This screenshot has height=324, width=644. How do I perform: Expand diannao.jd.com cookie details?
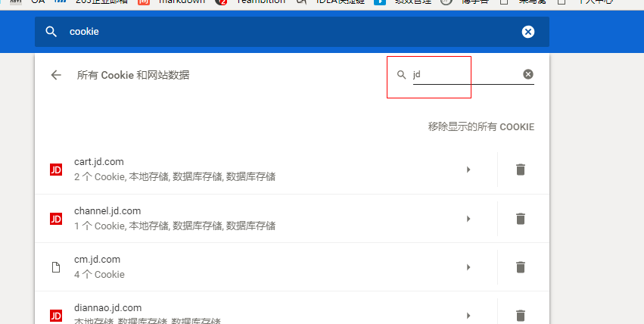coord(468,316)
